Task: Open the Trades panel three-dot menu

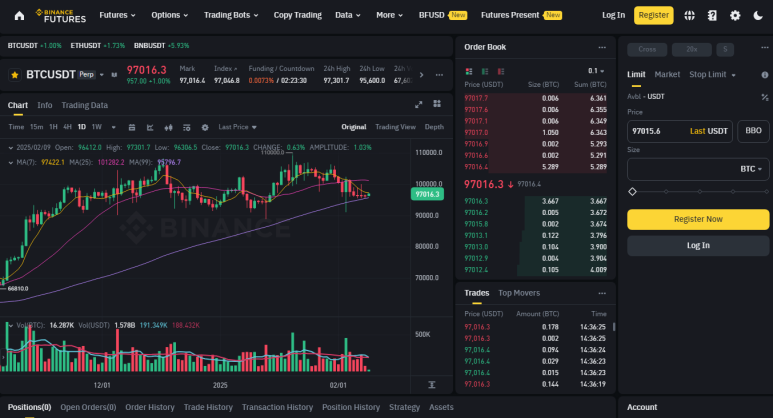Action: [602, 293]
